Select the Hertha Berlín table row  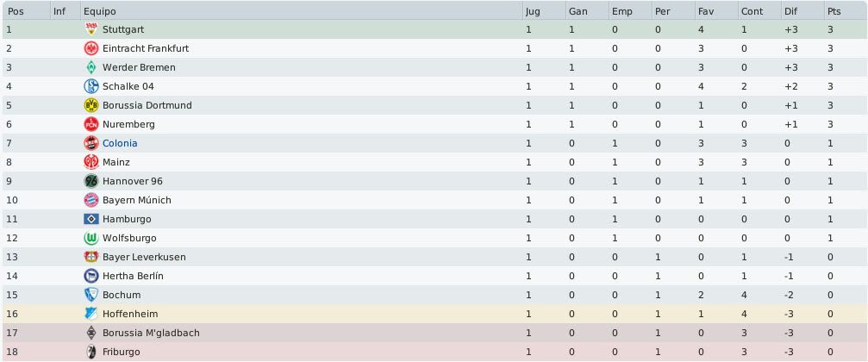tap(434, 276)
